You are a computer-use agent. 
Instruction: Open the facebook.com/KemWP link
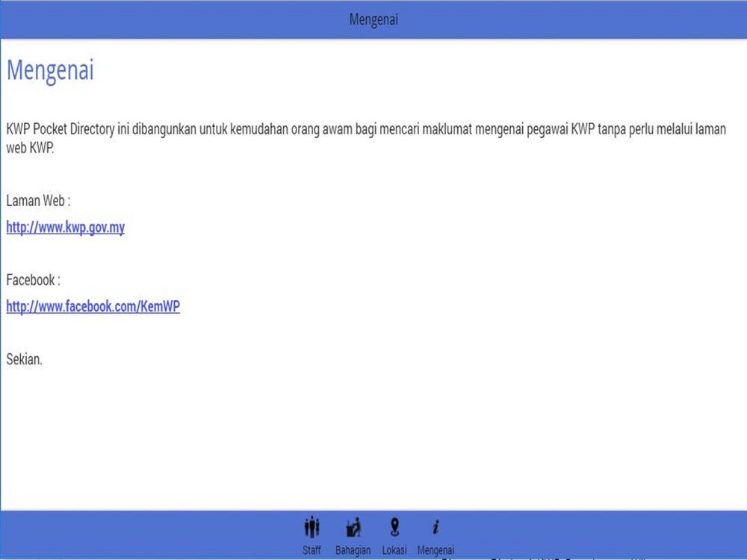(x=93, y=306)
